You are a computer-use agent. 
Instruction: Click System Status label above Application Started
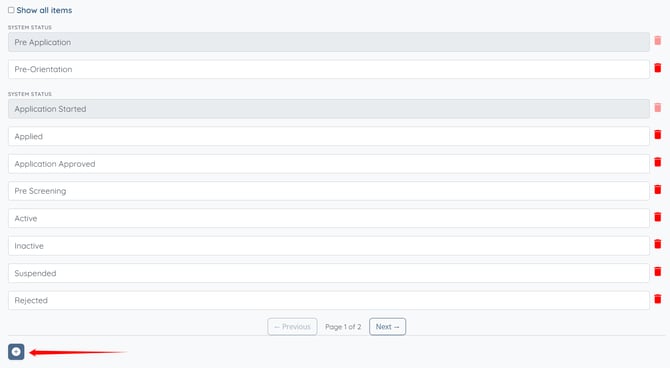tap(30, 94)
